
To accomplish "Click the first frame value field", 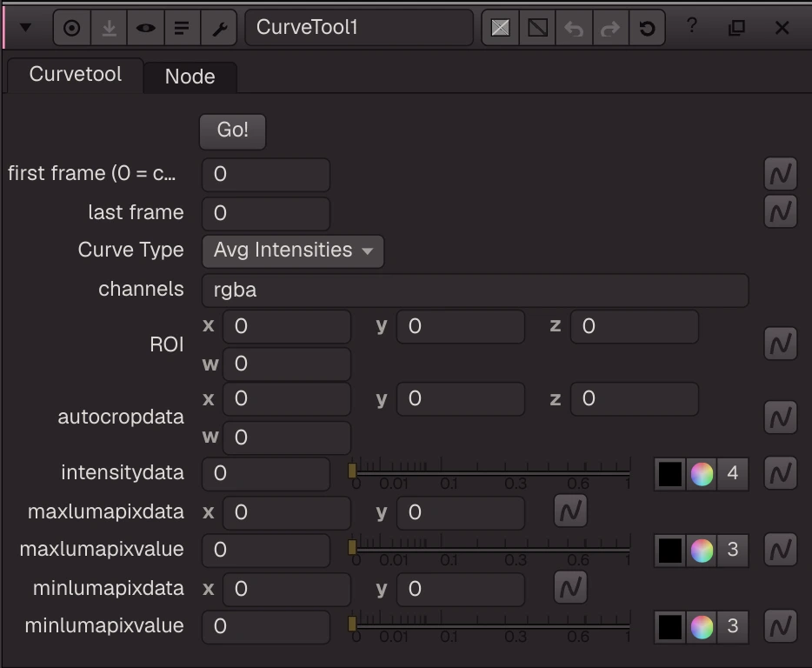I will pyautogui.click(x=266, y=175).
